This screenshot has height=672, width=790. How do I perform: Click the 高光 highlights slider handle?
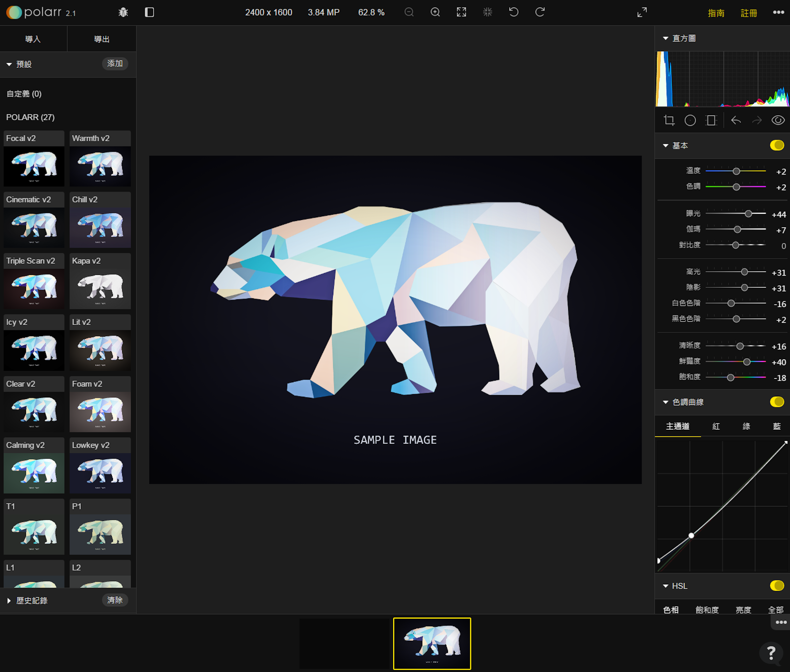[x=744, y=272]
